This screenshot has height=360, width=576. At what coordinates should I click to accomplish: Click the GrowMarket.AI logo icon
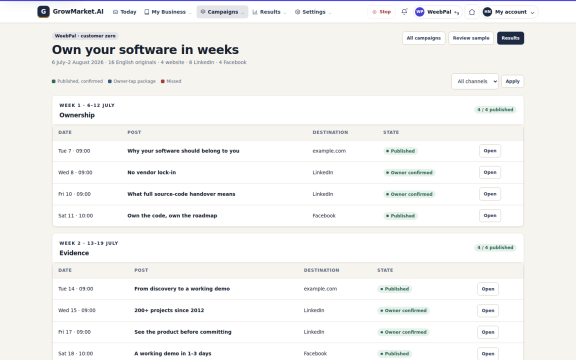point(43,12)
